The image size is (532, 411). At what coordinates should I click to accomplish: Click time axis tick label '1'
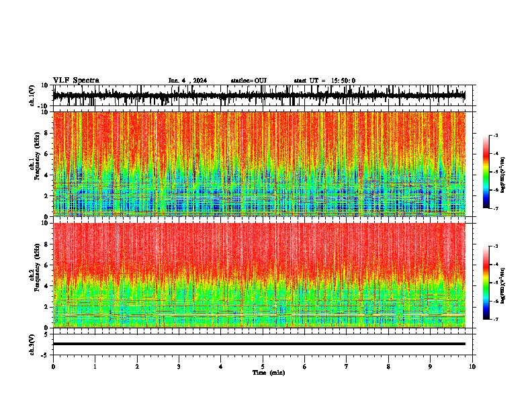click(x=95, y=367)
